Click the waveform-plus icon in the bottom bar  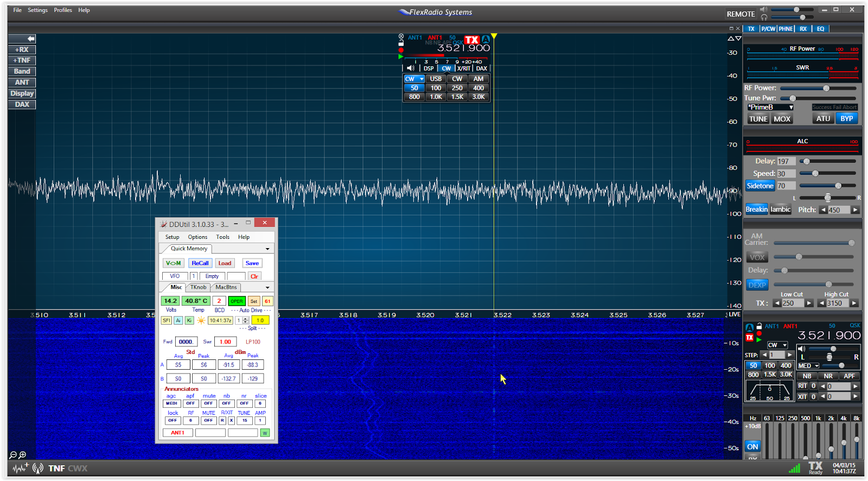pos(21,468)
